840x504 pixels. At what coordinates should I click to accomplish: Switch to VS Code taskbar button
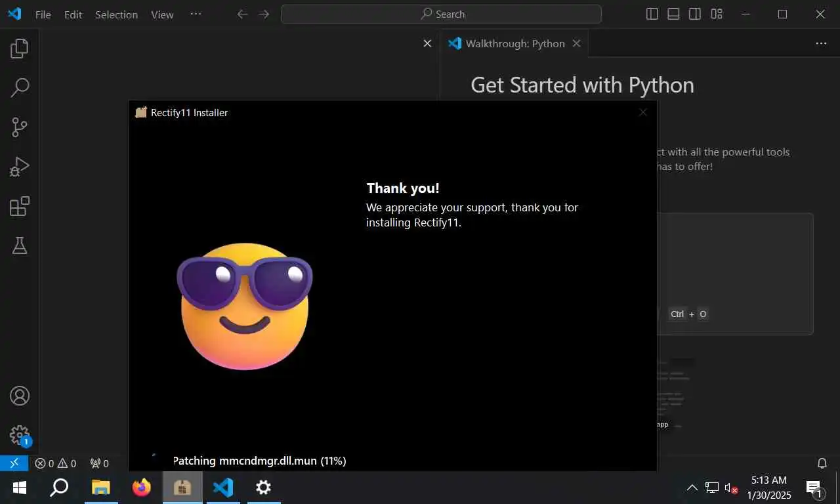(223, 488)
